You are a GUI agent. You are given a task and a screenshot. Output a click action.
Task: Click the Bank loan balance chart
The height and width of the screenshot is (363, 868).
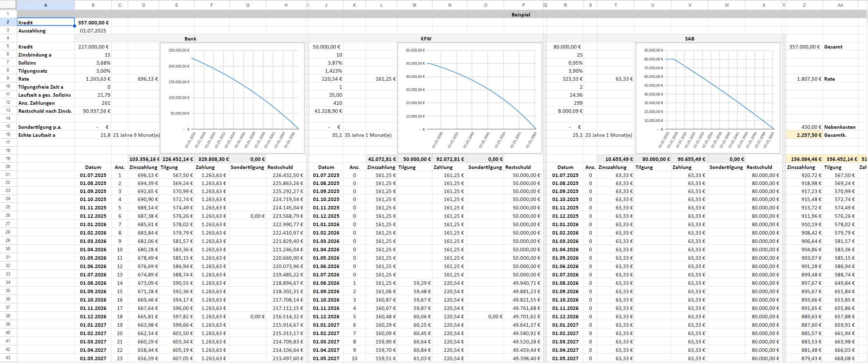point(232,98)
